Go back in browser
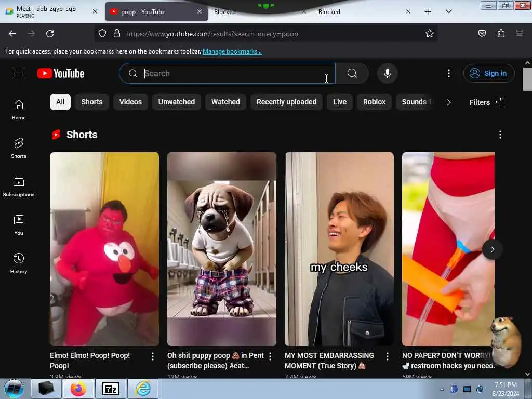 (12, 34)
